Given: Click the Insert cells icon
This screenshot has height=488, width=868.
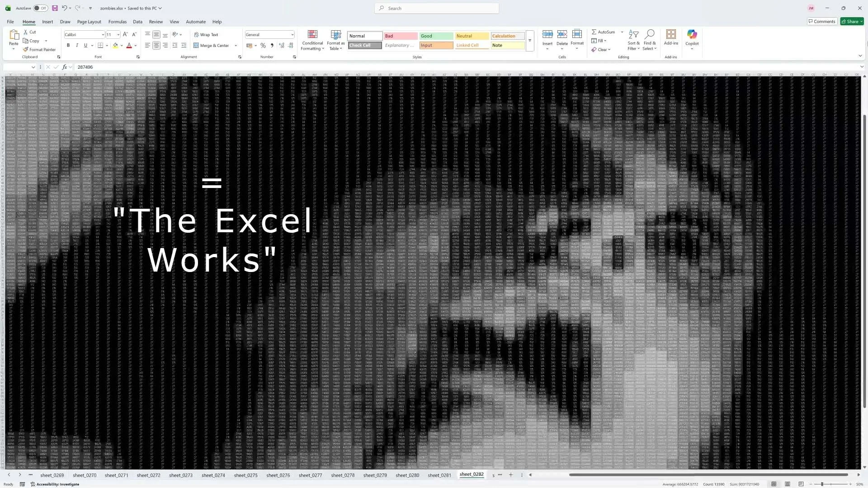Looking at the screenshot, I should [x=547, y=34].
